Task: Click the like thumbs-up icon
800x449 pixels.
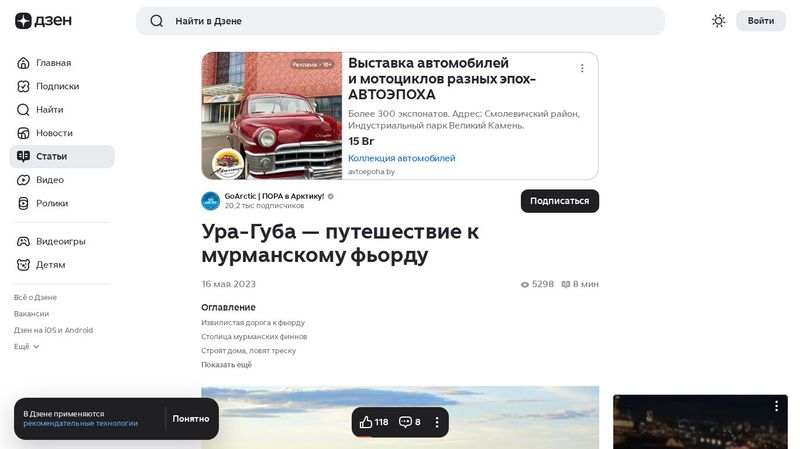Action: point(366,422)
